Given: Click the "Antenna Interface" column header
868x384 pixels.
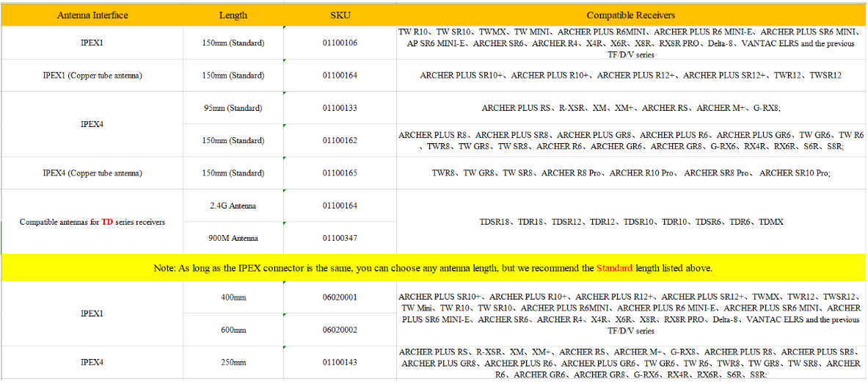Looking at the screenshot, I should [92, 15].
